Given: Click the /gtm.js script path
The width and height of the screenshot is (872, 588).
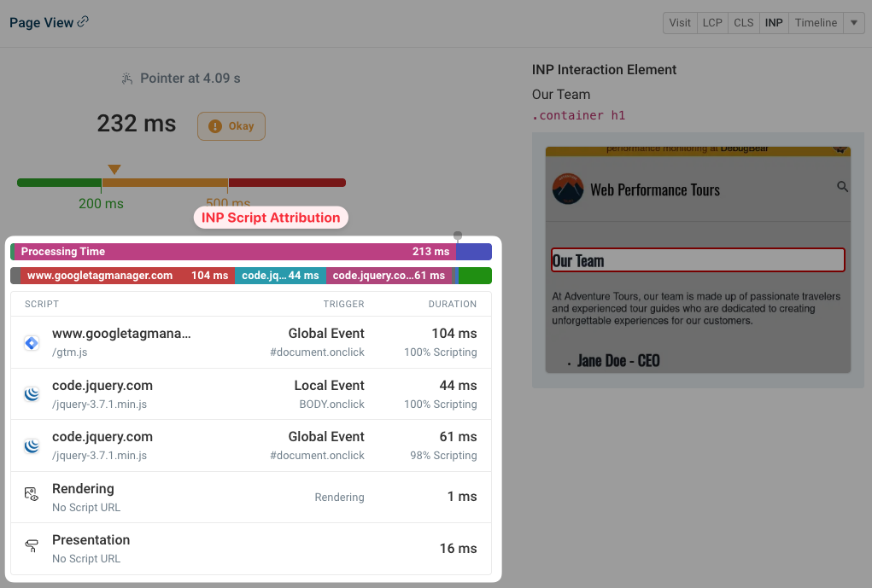Looking at the screenshot, I should pos(69,352).
